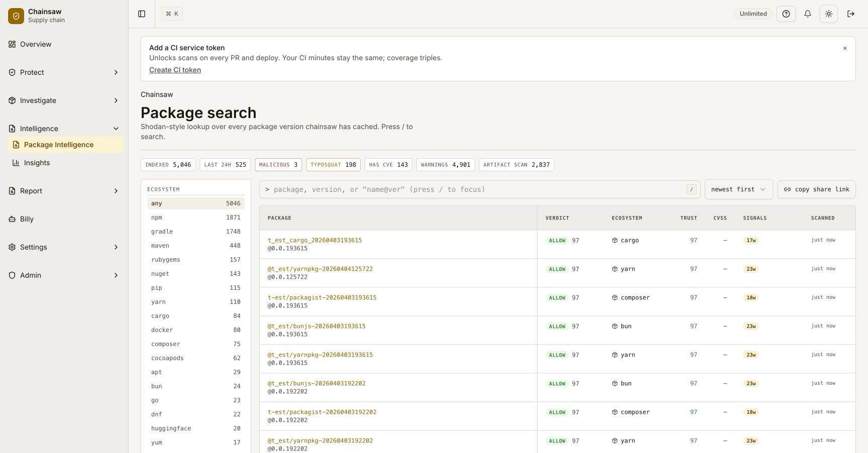868x453 pixels.
Task: Open package t_est_cargo_20260403193615
Action: point(314,240)
